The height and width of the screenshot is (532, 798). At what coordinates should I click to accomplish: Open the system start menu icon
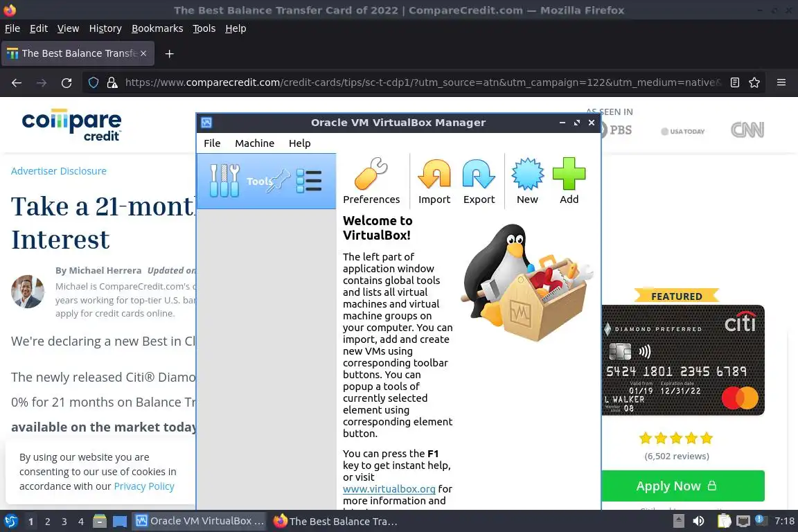pos(10,522)
